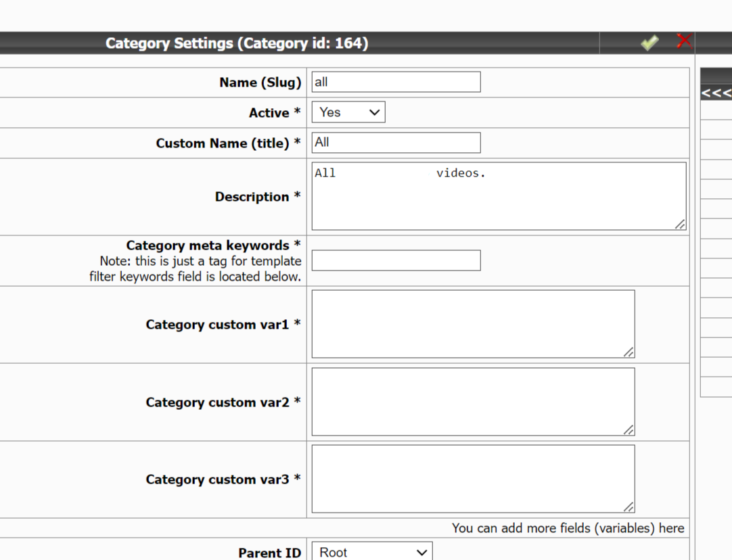Viewport: 732px width, 560px height.
Task: Click the 'Active *' label
Action: 275,112
